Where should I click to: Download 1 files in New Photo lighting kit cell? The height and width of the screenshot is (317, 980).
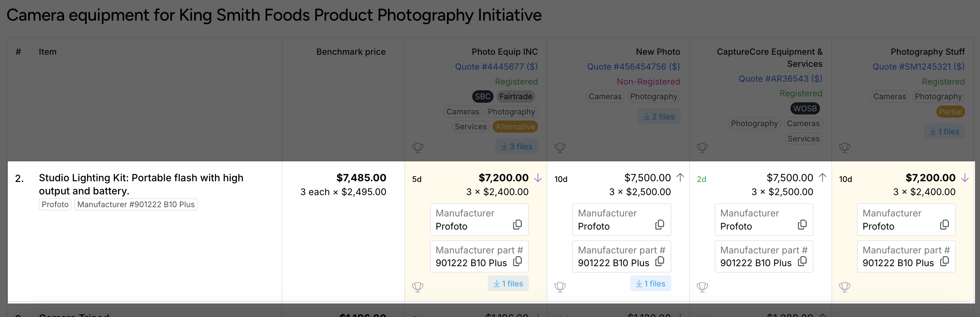coord(650,284)
